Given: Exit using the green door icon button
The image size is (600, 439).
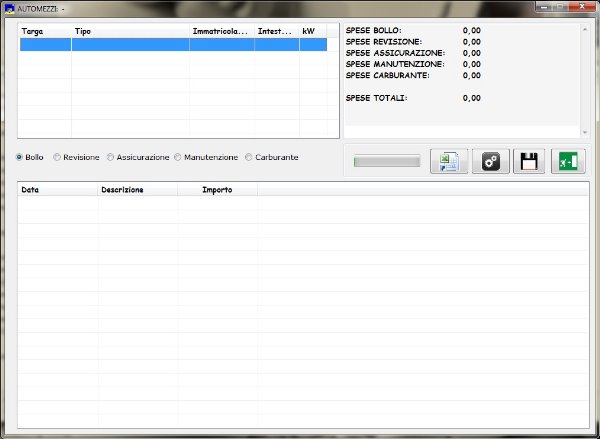Looking at the screenshot, I should 568,162.
